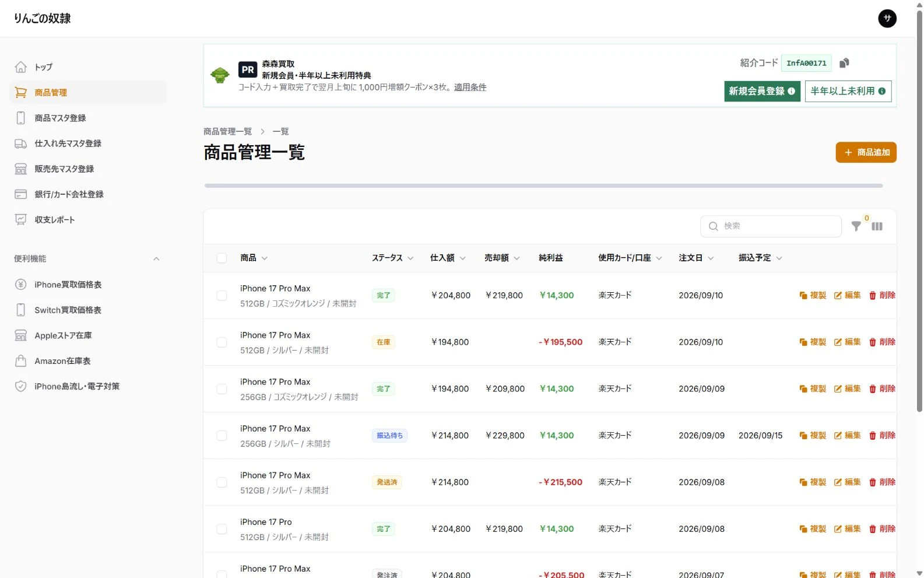
Task: Click the horizontal scroll bar above the table
Action: 543,185
